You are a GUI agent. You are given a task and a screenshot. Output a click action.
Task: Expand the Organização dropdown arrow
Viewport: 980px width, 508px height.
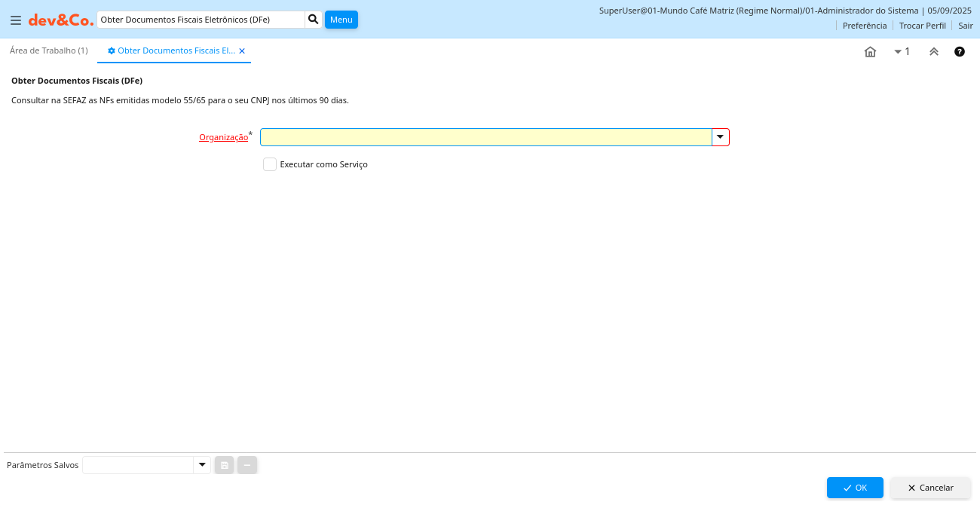[721, 137]
